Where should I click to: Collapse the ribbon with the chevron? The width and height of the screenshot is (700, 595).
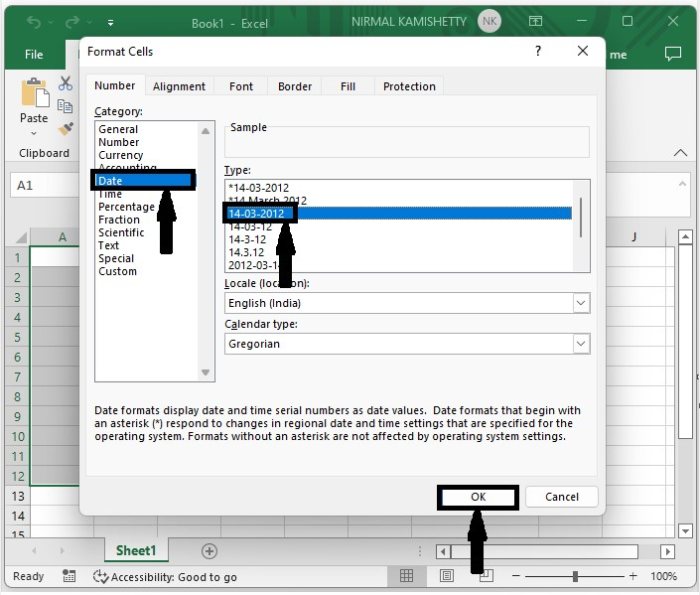[680, 153]
